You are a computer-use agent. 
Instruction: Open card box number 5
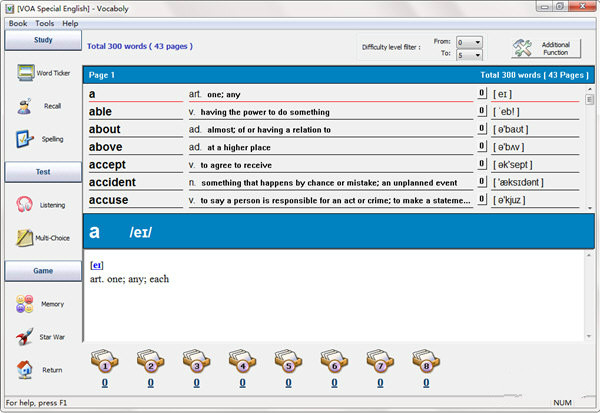(288, 362)
